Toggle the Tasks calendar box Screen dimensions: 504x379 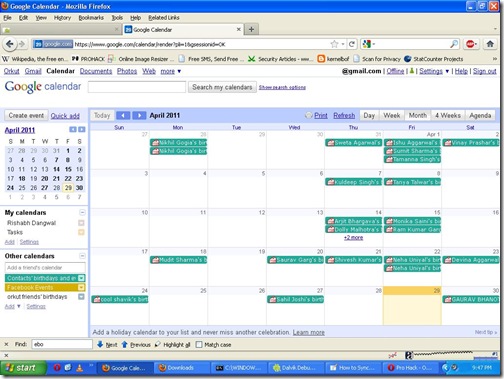(x=81, y=232)
